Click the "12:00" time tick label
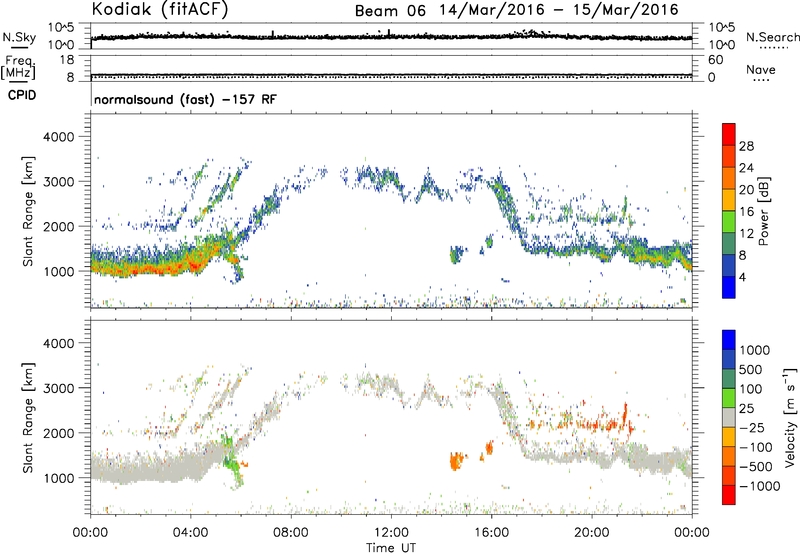This screenshot has height=554, width=800. tap(391, 533)
